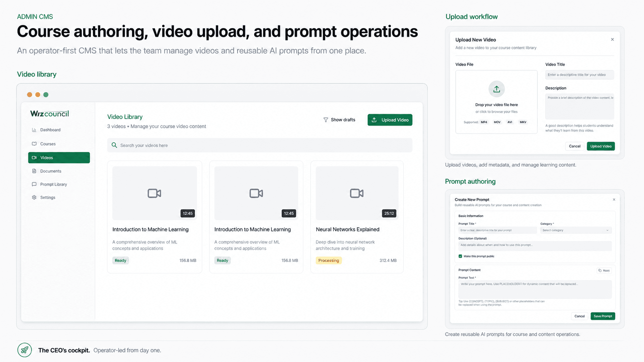Toggle Make this prompt public checkbox
644x362 pixels.
(460, 256)
